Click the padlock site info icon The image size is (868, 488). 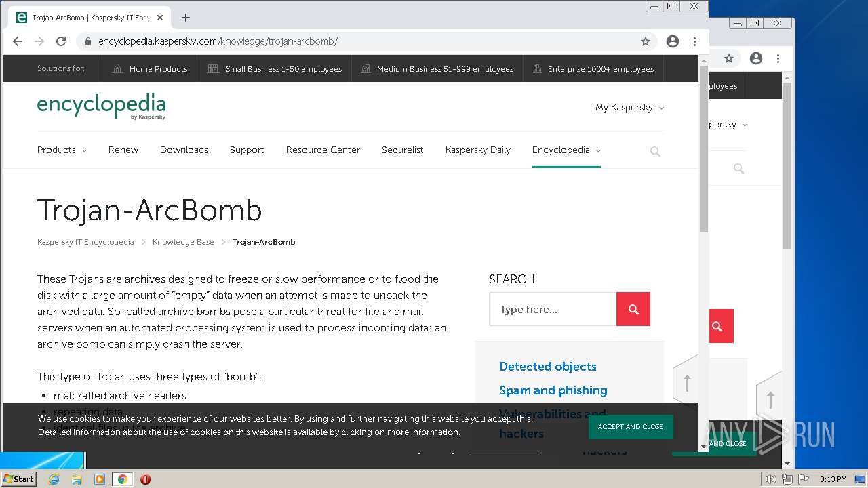87,41
